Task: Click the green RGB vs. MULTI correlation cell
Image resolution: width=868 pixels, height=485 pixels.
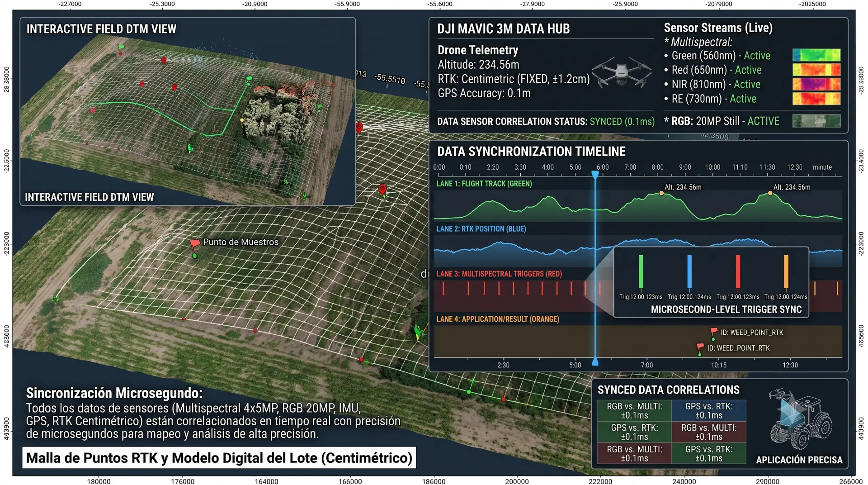Action: coord(634,411)
